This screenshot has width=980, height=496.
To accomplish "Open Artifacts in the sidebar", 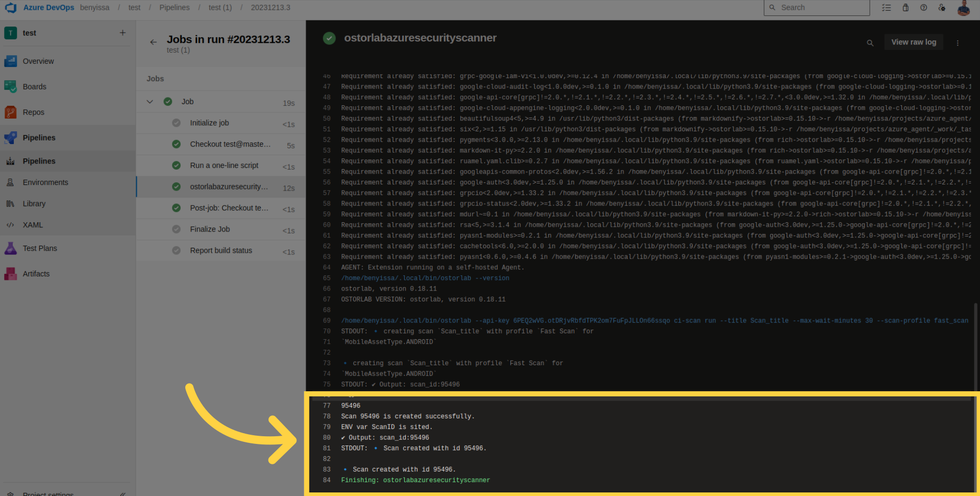I will (36, 274).
